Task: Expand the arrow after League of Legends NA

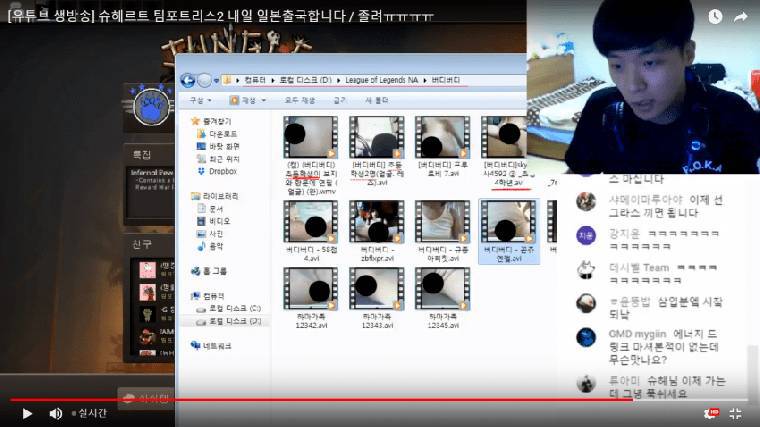Action: point(425,80)
